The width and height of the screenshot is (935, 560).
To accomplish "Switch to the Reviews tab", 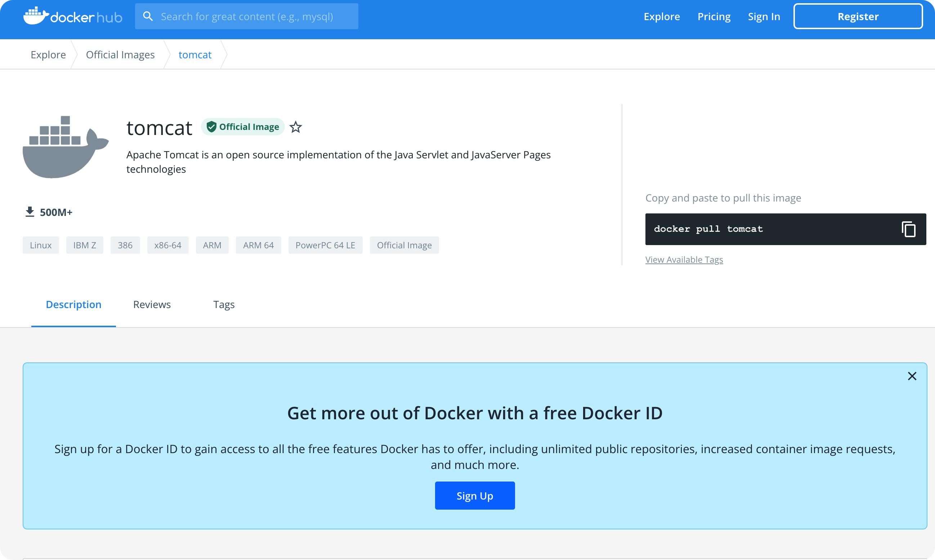I will click(152, 304).
